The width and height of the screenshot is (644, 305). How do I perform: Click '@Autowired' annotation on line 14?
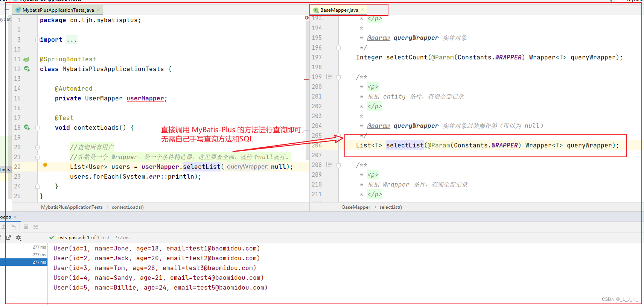coord(74,89)
